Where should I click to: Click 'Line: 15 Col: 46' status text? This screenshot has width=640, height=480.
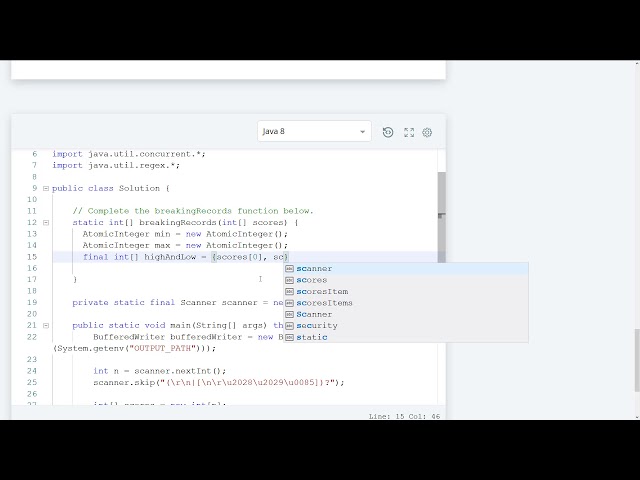point(404,416)
